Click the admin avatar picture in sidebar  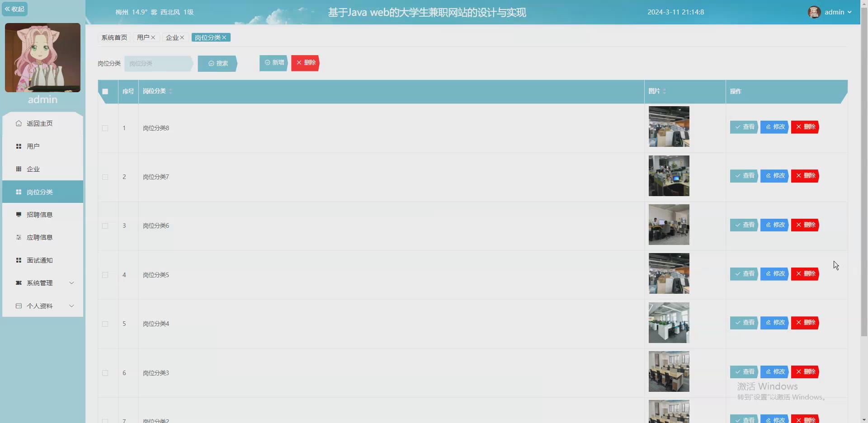click(42, 57)
